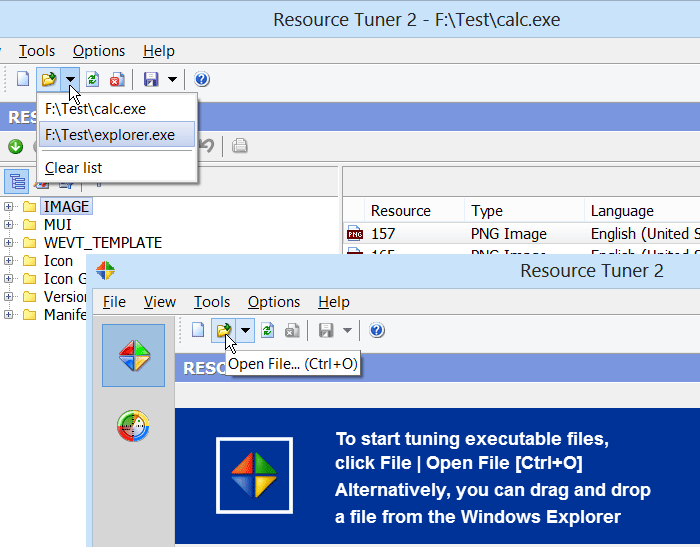
Task: Expand the Manifest folder node
Action: coord(8,314)
